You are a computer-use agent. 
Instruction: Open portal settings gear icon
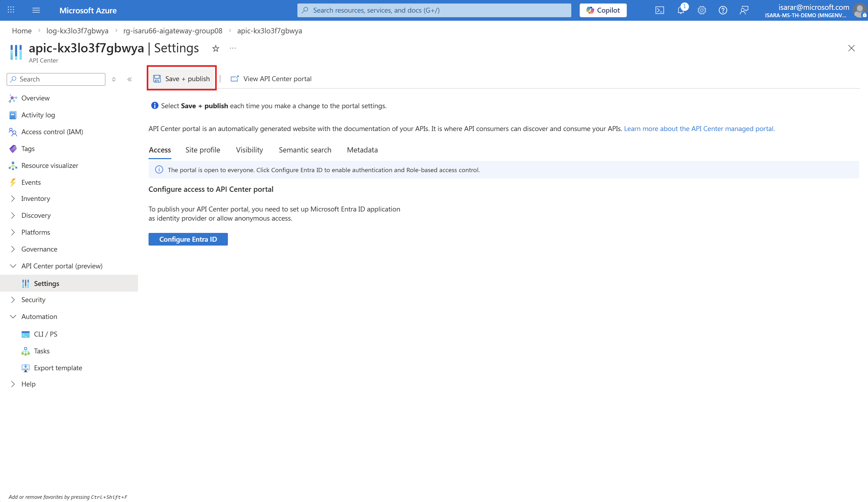702,10
